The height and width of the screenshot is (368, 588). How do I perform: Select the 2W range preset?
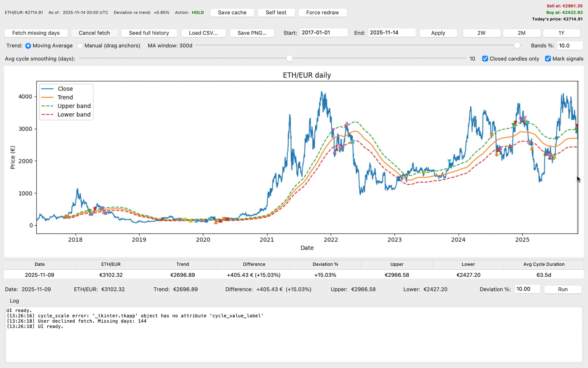click(x=481, y=33)
